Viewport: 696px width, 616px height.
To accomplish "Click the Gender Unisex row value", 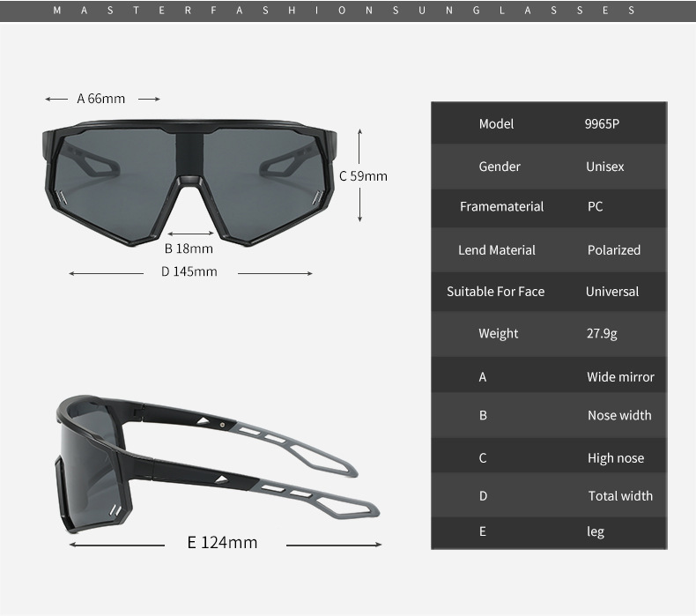I will coord(604,167).
